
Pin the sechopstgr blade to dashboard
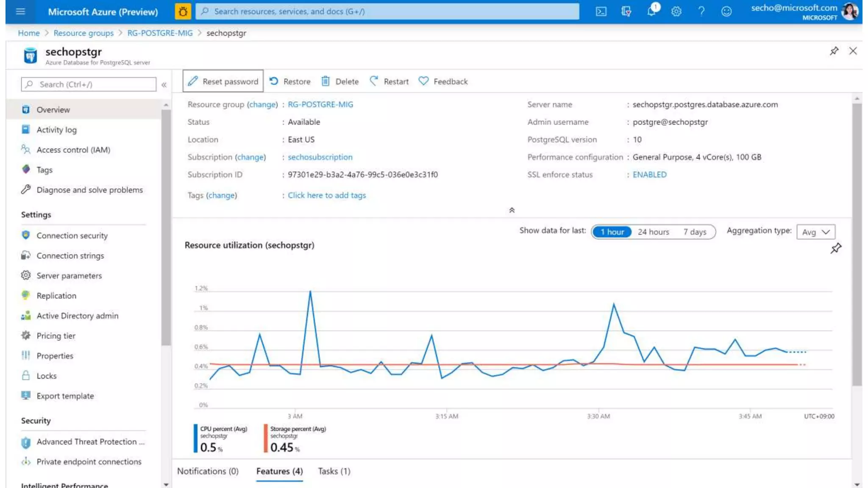coord(834,51)
